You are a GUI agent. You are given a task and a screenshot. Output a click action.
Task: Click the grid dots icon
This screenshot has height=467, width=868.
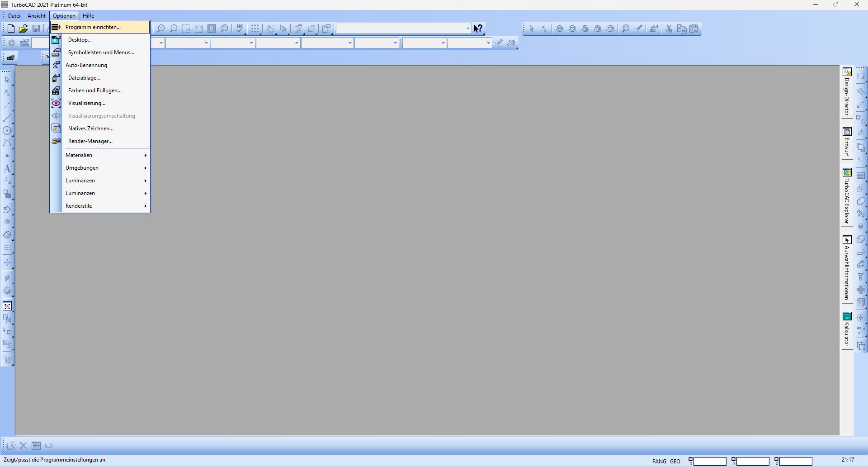click(255, 29)
